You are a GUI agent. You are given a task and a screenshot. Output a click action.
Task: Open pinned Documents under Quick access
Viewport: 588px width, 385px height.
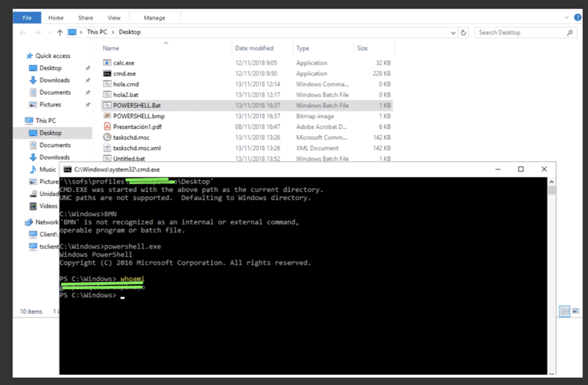(55, 92)
